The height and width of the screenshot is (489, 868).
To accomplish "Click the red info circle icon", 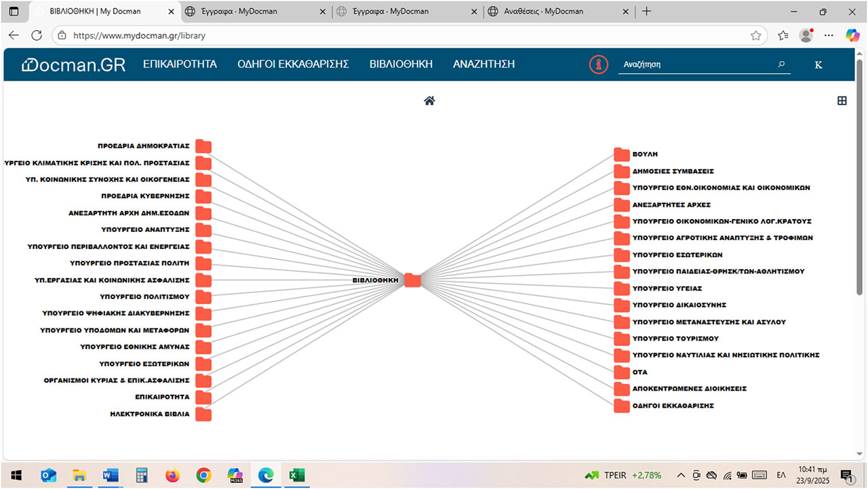I will pyautogui.click(x=598, y=64).
